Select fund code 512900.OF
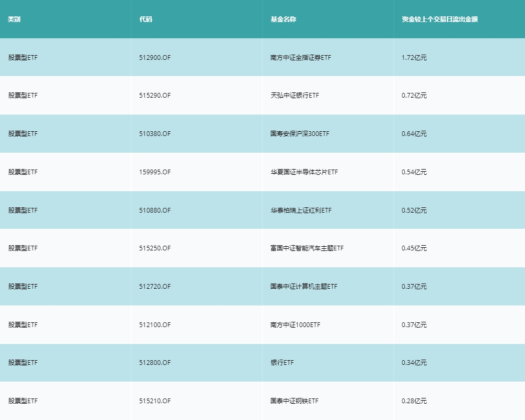 pyautogui.click(x=155, y=58)
